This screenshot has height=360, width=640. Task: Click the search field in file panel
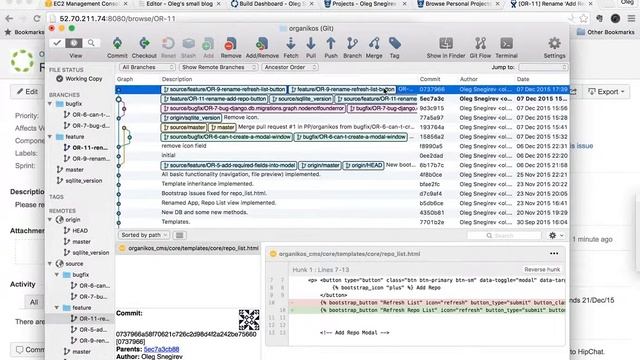[504, 236]
